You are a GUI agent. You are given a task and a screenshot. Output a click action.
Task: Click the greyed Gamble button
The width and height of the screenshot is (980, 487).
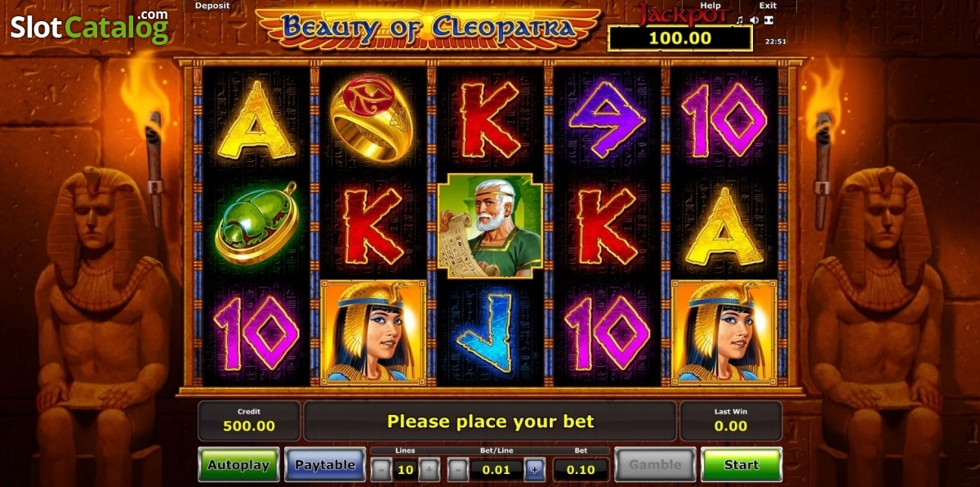tap(655, 464)
